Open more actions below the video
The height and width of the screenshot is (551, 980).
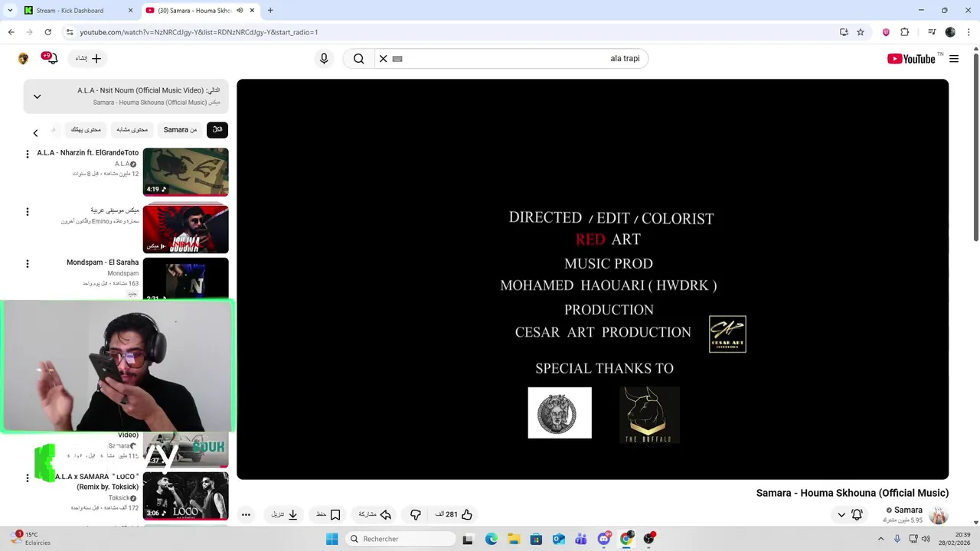246,515
